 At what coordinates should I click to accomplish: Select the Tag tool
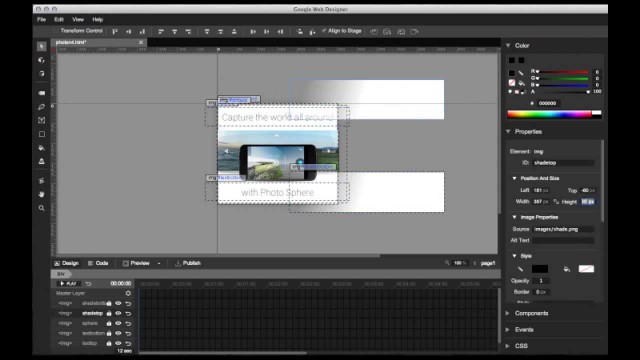(x=41, y=93)
